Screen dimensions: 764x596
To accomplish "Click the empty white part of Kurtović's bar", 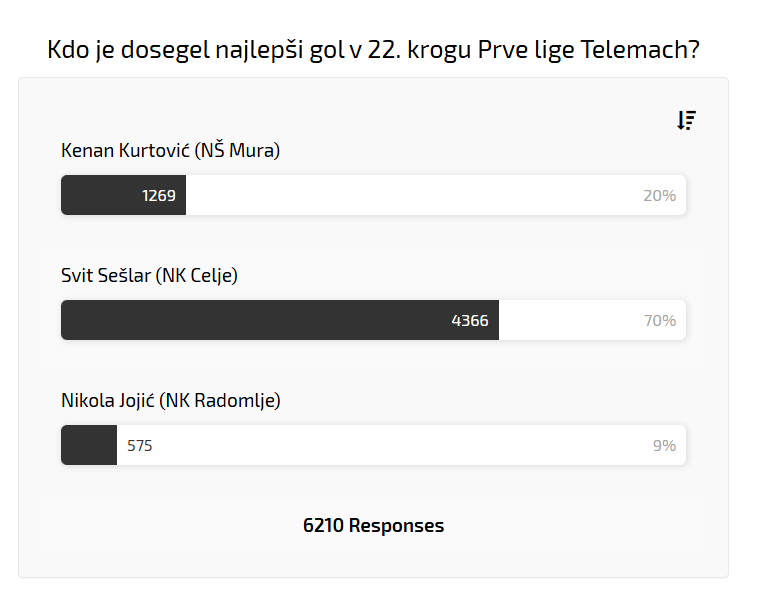I will click(410, 195).
